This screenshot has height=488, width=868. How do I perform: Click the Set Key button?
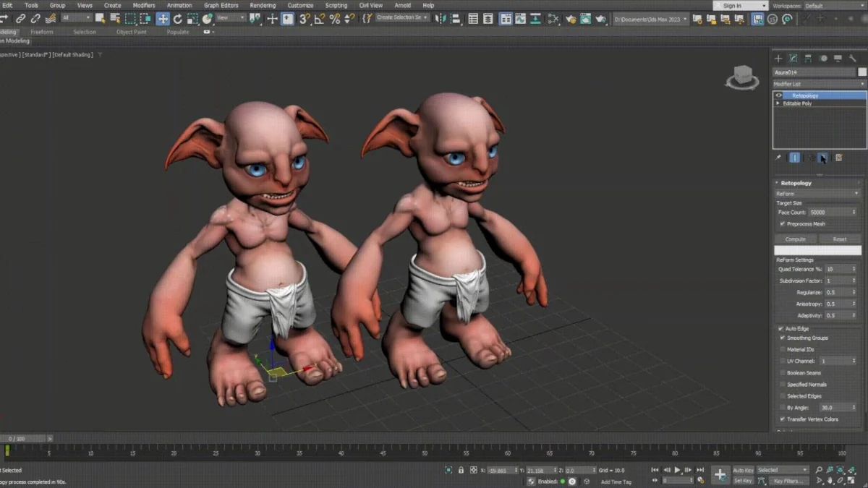tap(743, 481)
